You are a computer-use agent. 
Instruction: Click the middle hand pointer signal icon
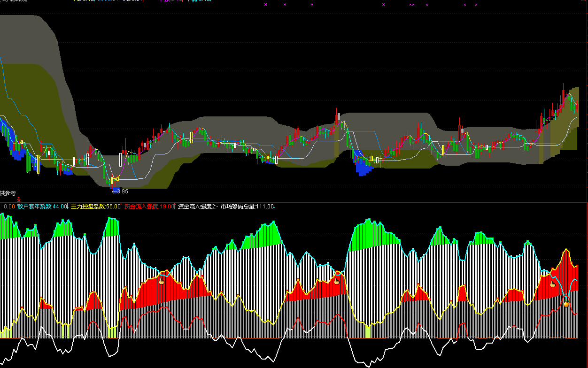pos(336,281)
